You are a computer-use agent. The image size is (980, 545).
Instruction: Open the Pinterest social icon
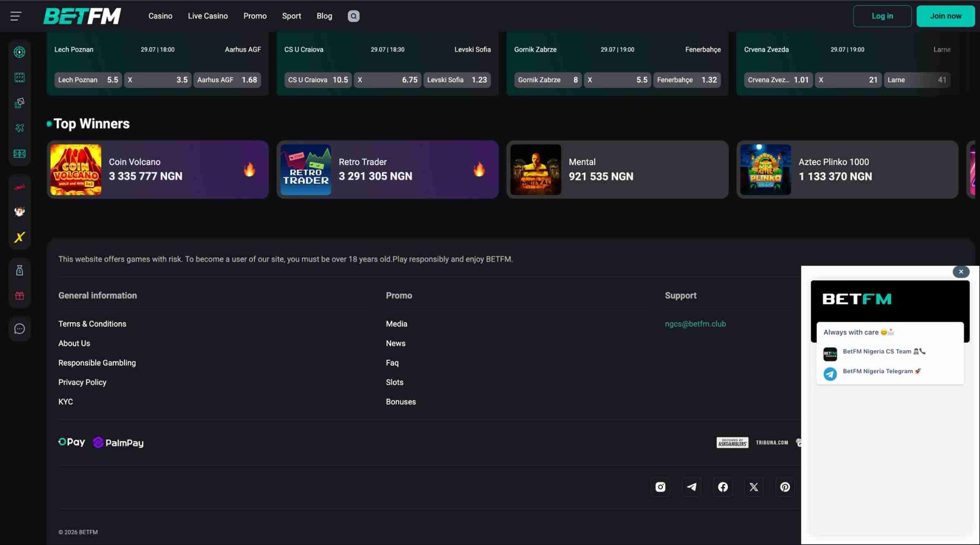point(785,487)
